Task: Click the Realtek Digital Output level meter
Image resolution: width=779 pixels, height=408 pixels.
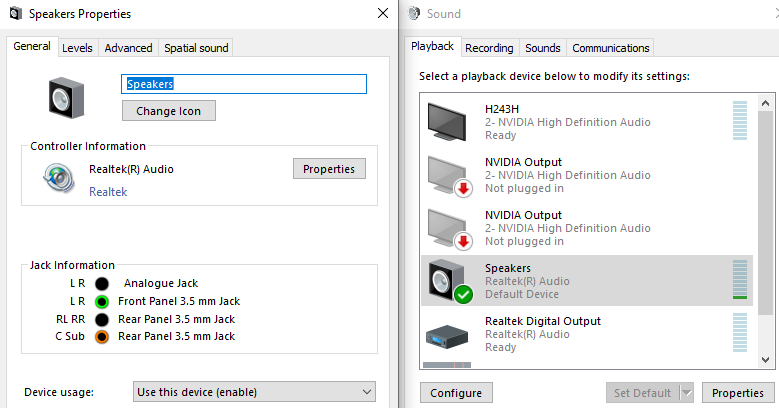Action: coord(740,332)
